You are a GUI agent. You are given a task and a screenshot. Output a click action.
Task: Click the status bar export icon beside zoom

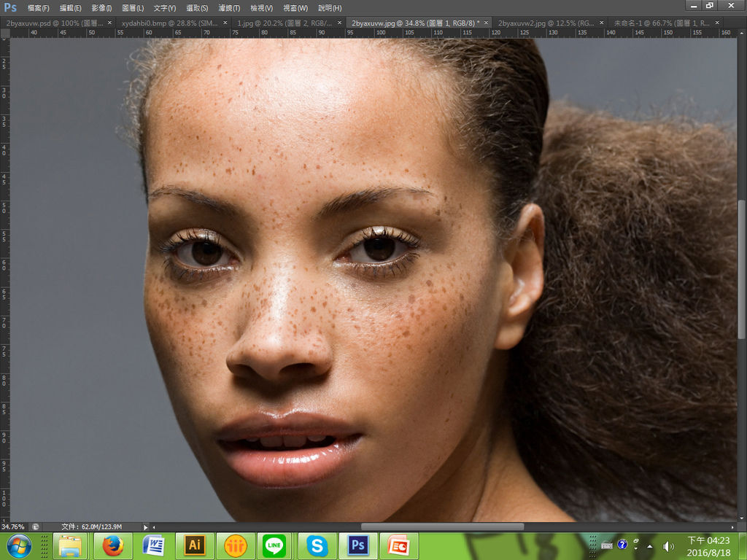click(x=35, y=526)
